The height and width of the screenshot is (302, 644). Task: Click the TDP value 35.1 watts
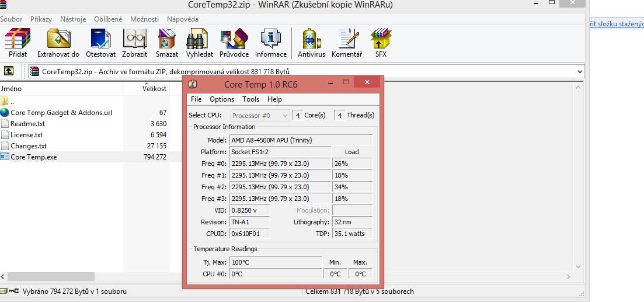point(352,234)
